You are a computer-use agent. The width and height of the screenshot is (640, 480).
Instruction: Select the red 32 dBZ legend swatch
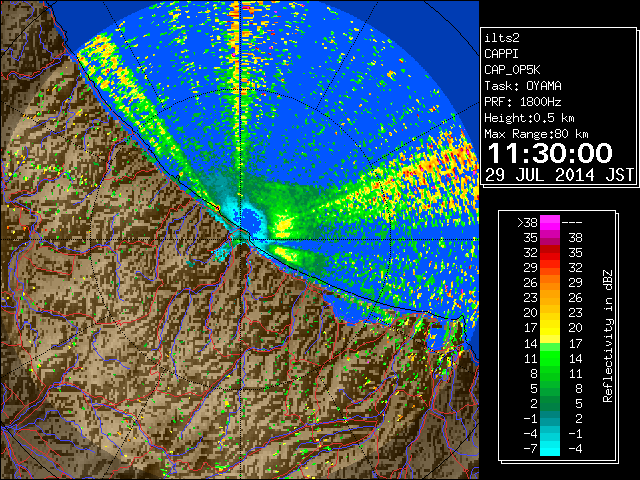coord(550,253)
